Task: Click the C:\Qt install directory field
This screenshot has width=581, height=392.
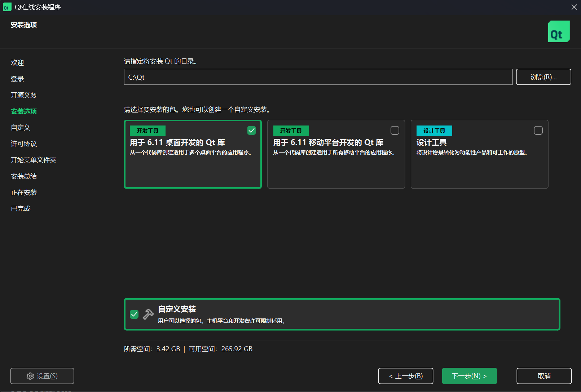Action: [x=318, y=77]
